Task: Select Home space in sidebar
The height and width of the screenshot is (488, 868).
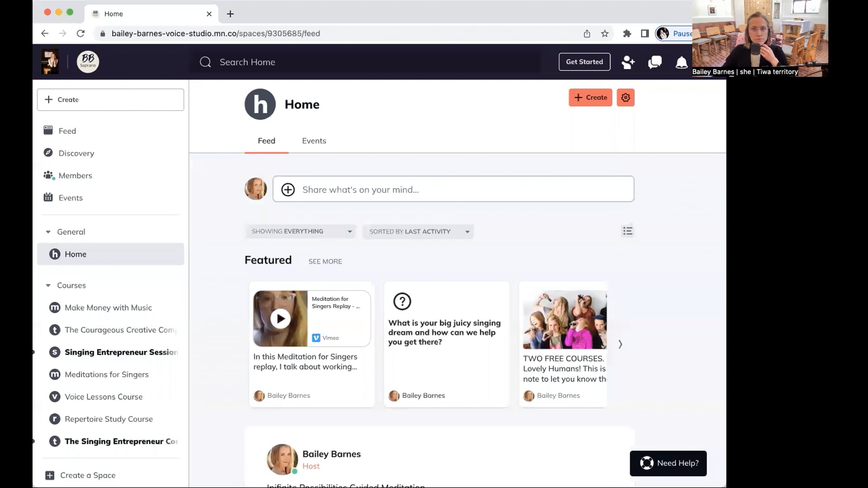Action: coord(110,254)
